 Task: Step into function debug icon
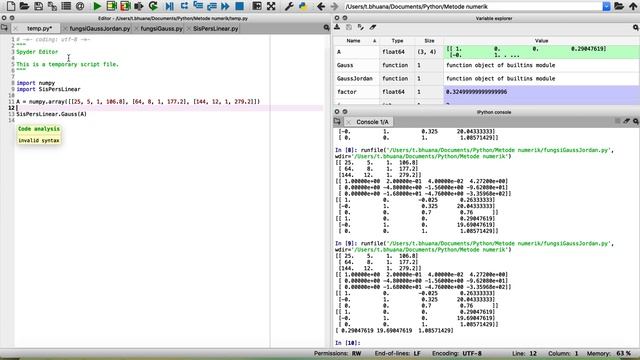point(198,6)
